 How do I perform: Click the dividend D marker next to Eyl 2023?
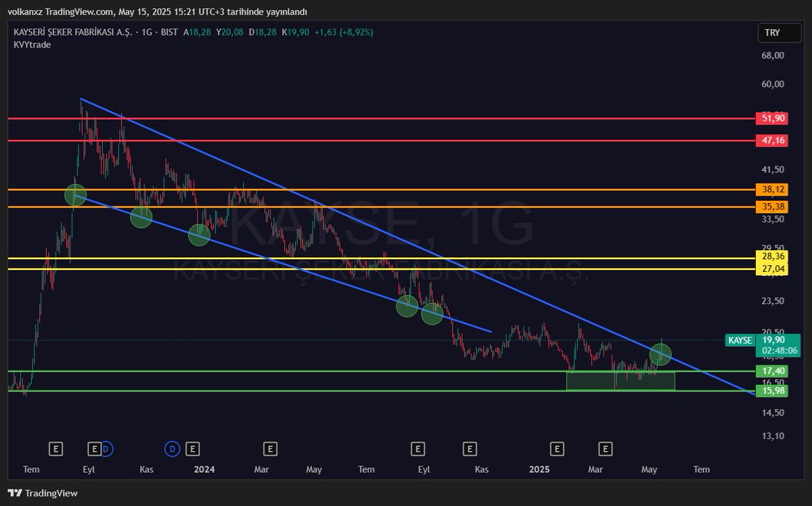point(107,448)
